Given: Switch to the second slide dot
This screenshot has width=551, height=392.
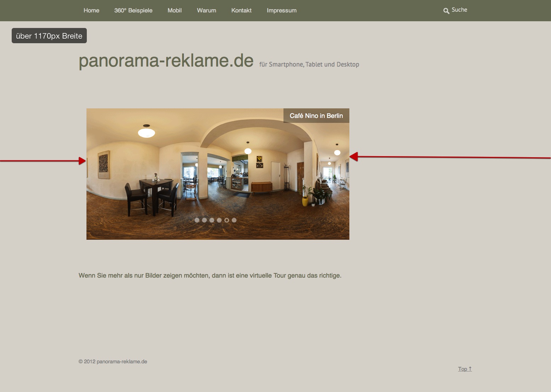Looking at the screenshot, I should click(x=204, y=220).
